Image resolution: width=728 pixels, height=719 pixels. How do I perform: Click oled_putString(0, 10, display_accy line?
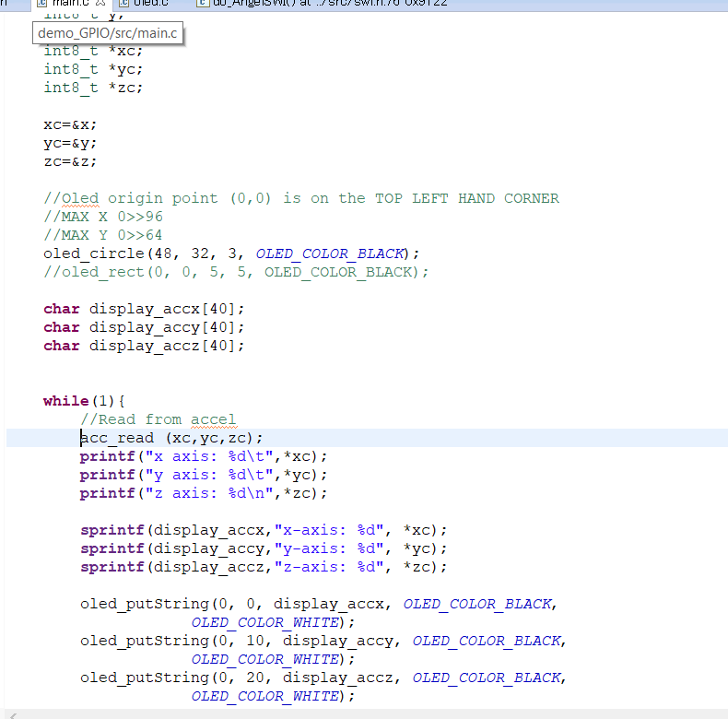click(x=323, y=641)
